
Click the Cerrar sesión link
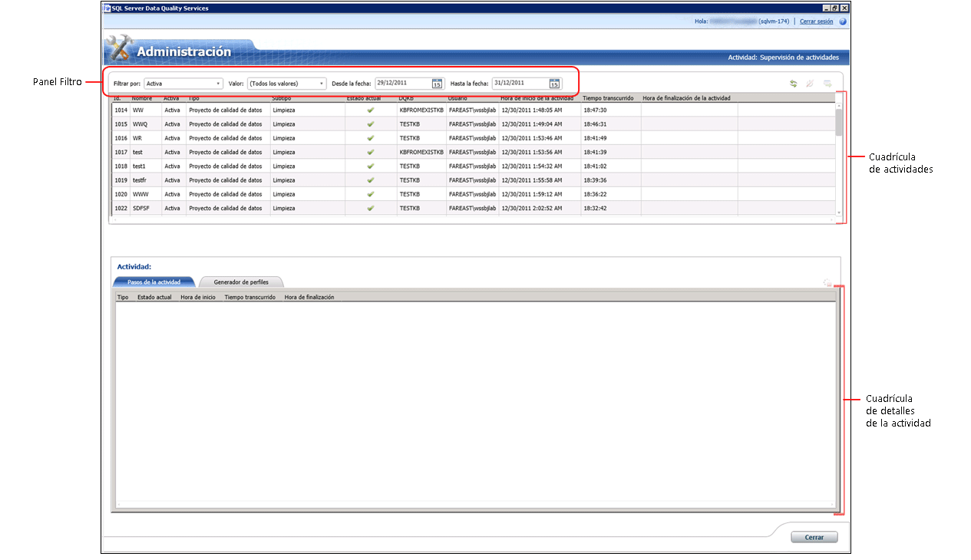(816, 21)
